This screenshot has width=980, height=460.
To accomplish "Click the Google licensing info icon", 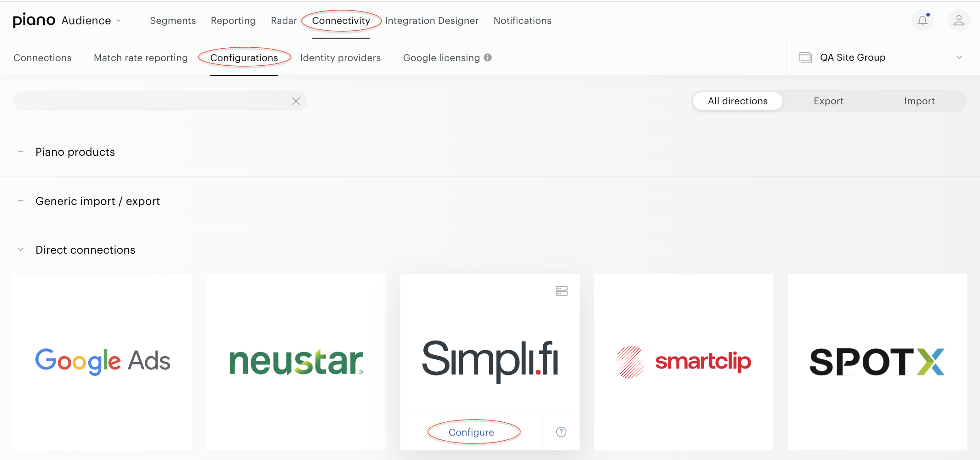I will (x=488, y=57).
